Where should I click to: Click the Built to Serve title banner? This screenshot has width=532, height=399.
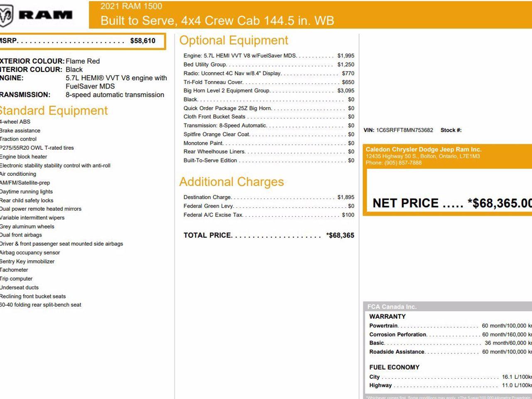217,20
